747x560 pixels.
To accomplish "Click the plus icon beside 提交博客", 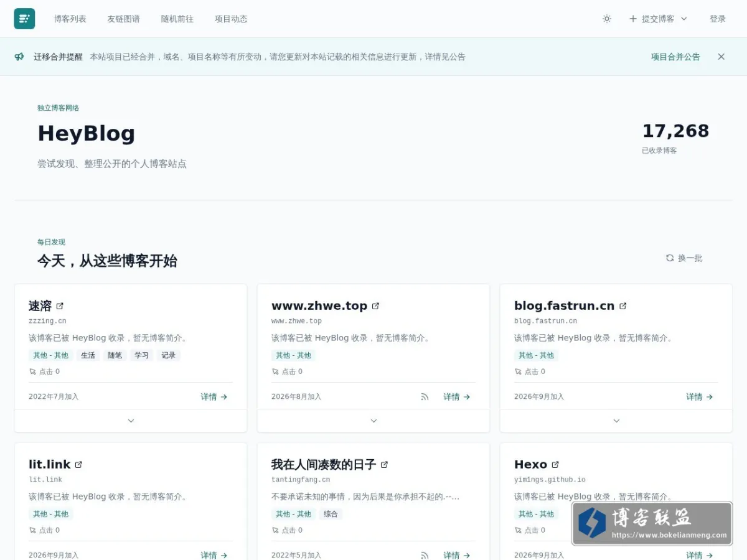I will click(x=633, y=19).
